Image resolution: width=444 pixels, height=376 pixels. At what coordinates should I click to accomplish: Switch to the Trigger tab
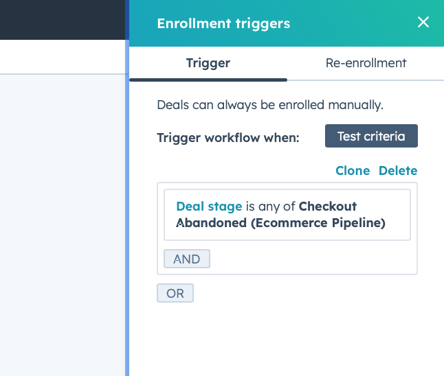(208, 63)
